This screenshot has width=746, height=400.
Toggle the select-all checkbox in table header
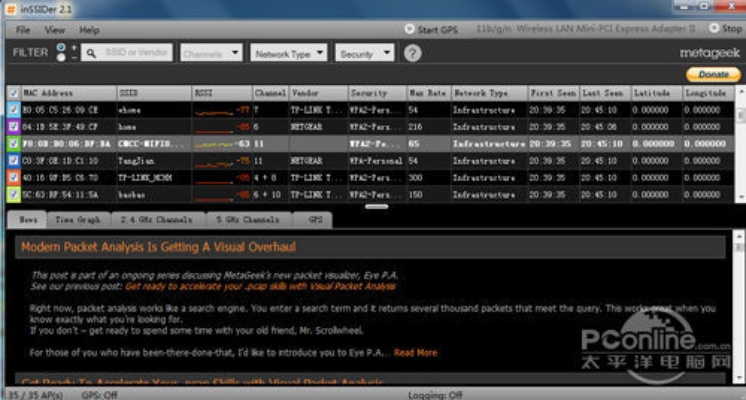point(13,92)
